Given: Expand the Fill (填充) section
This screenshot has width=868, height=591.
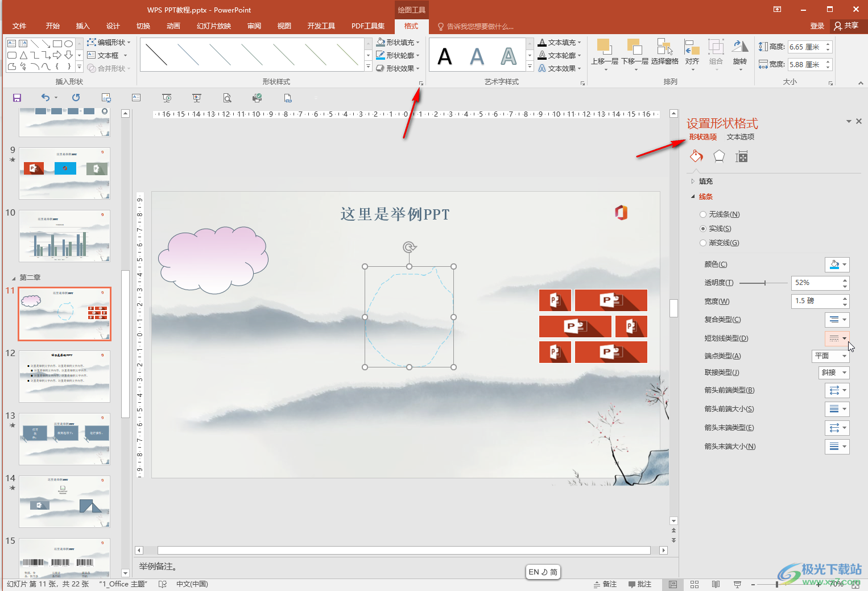Looking at the screenshot, I should tap(705, 181).
